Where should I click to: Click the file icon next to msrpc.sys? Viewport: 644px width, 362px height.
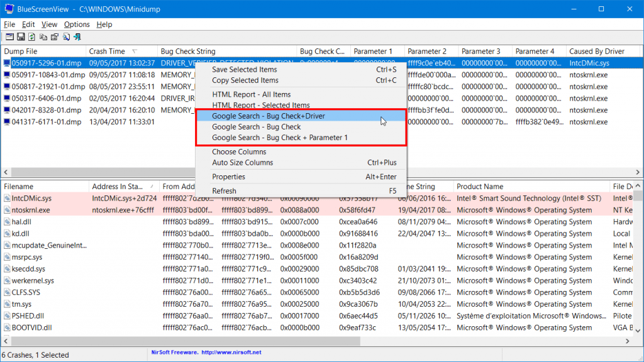click(x=7, y=257)
